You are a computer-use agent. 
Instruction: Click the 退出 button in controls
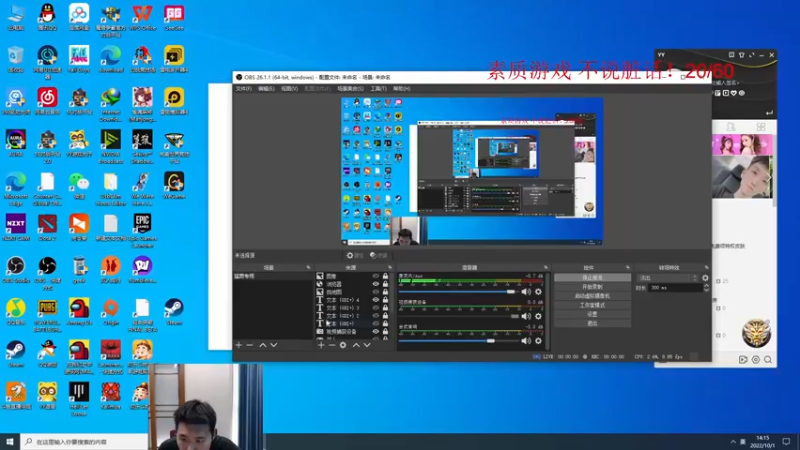point(592,323)
